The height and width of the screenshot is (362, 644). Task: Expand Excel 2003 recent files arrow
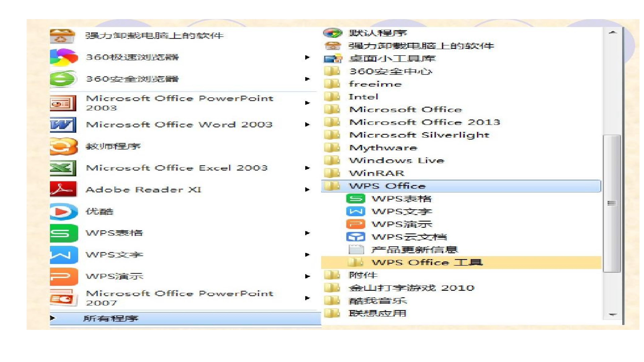[x=308, y=168]
